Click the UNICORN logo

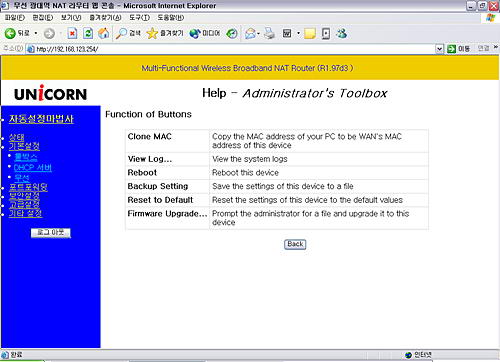(51, 93)
